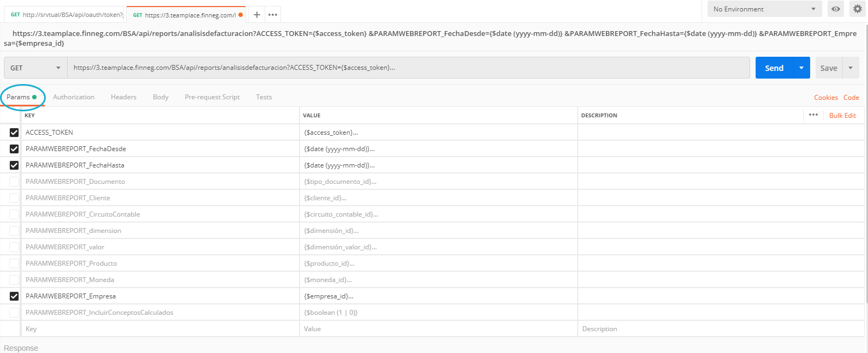The width and height of the screenshot is (868, 353).
Task: Click the Bulk Edit link
Action: [x=843, y=115]
